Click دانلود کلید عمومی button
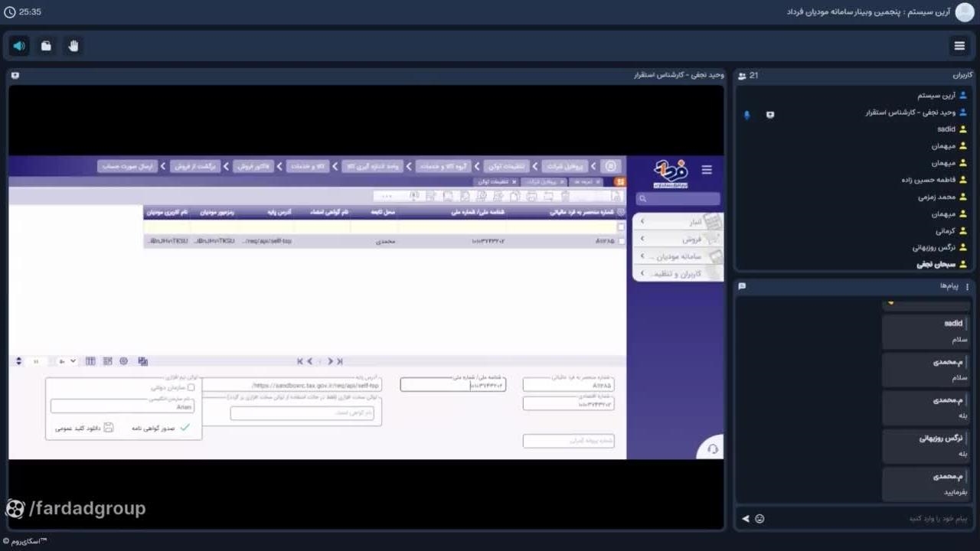The width and height of the screenshot is (980, 551). [83, 428]
